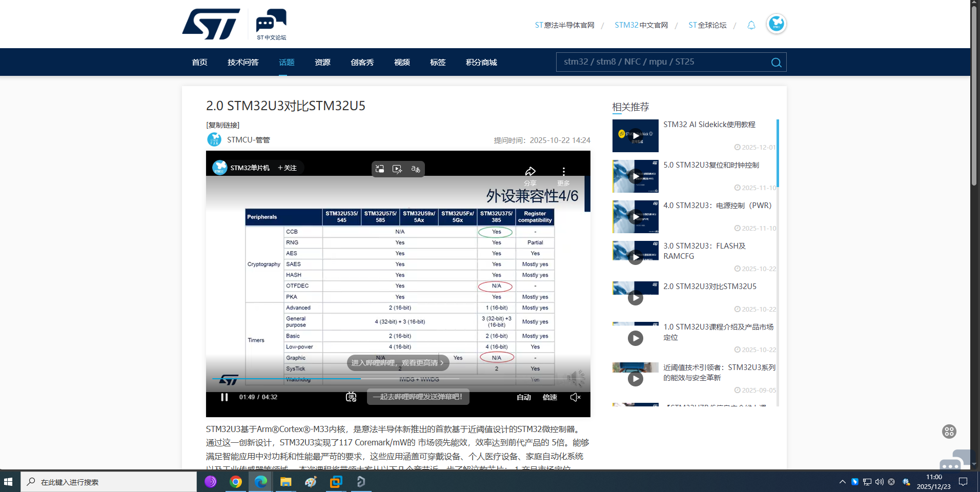Click the picture-in-picture icon on the video
The width and height of the screenshot is (980, 492).
point(380,169)
